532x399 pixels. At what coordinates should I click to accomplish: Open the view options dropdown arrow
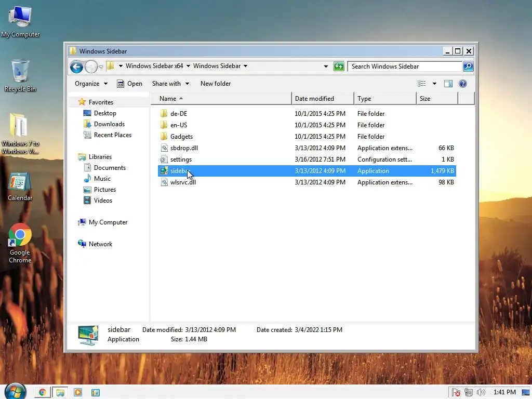pyautogui.click(x=434, y=84)
